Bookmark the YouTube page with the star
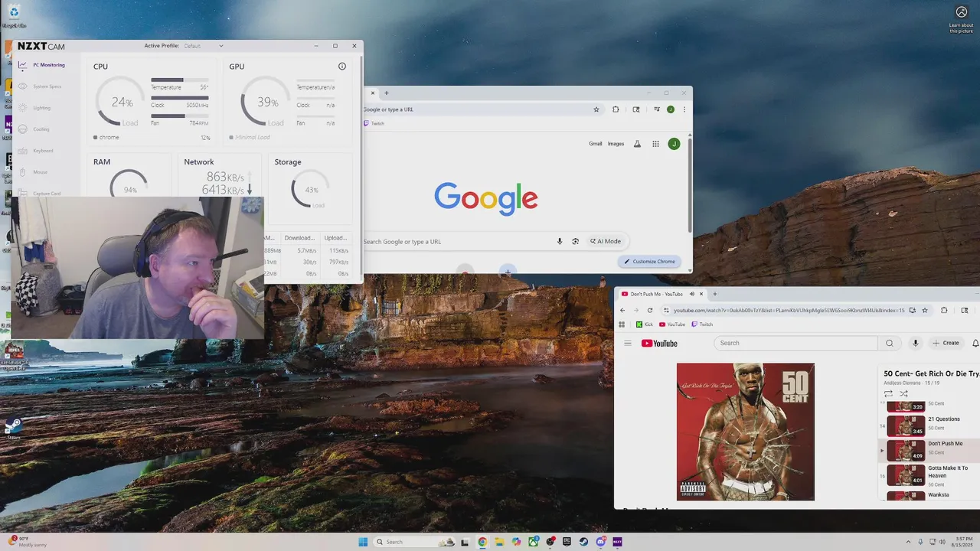 coord(925,310)
